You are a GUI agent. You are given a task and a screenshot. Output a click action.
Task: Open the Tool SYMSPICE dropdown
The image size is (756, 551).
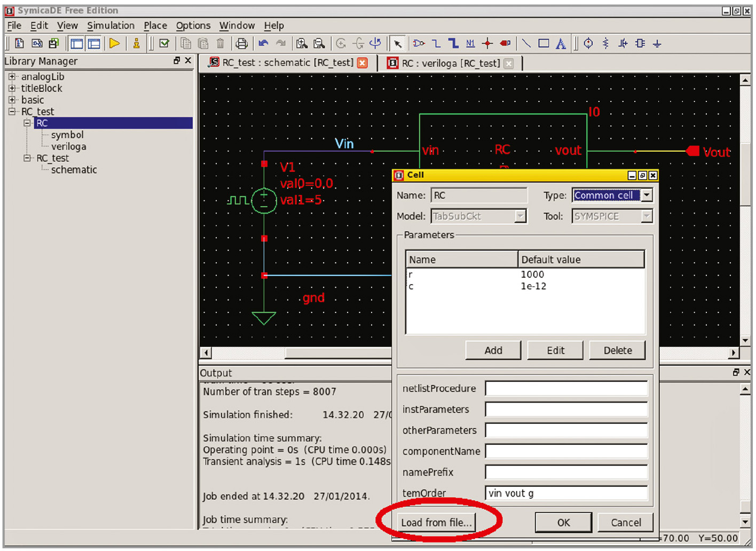coord(647,216)
